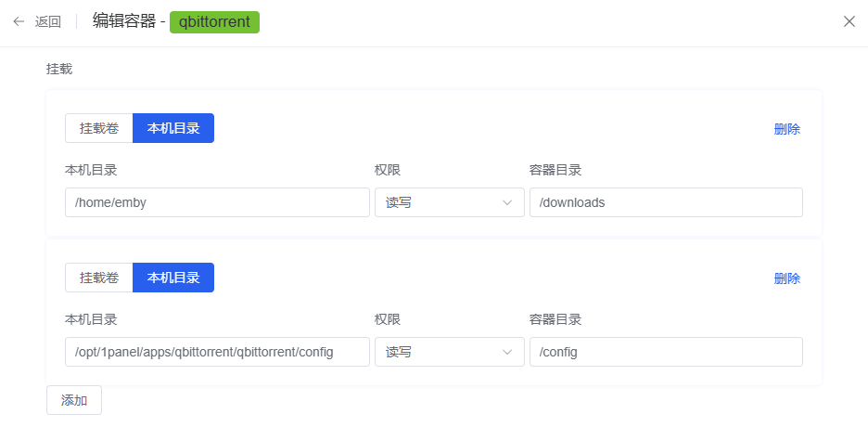Click the /downloads container directory field
This screenshot has height=427, width=868.
(x=665, y=202)
